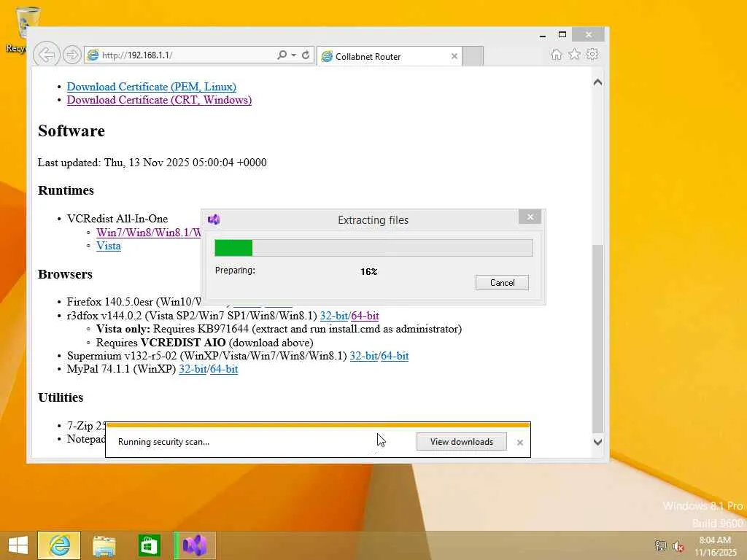Open Windows Store from taskbar
The height and width of the screenshot is (560, 747).
click(x=149, y=545)
